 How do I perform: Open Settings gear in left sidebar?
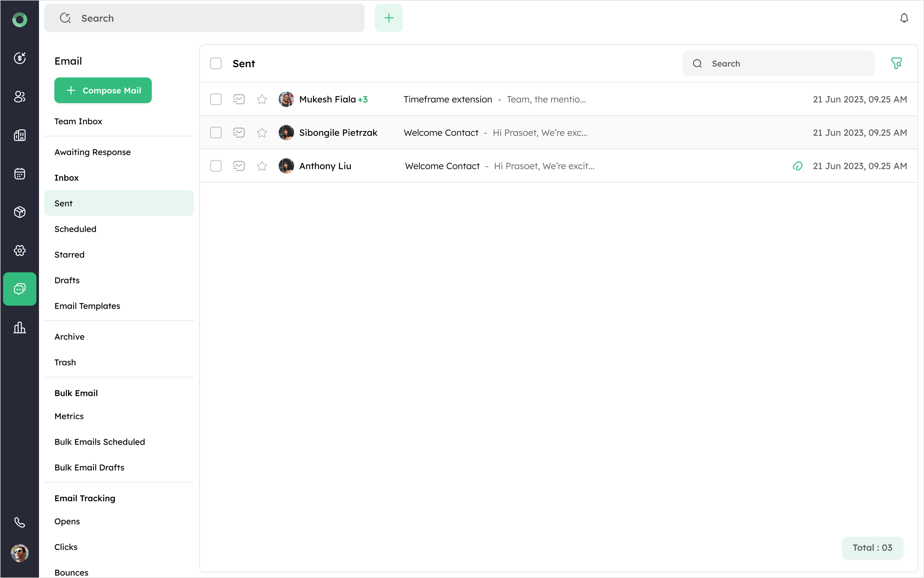[x=20, y=250]
